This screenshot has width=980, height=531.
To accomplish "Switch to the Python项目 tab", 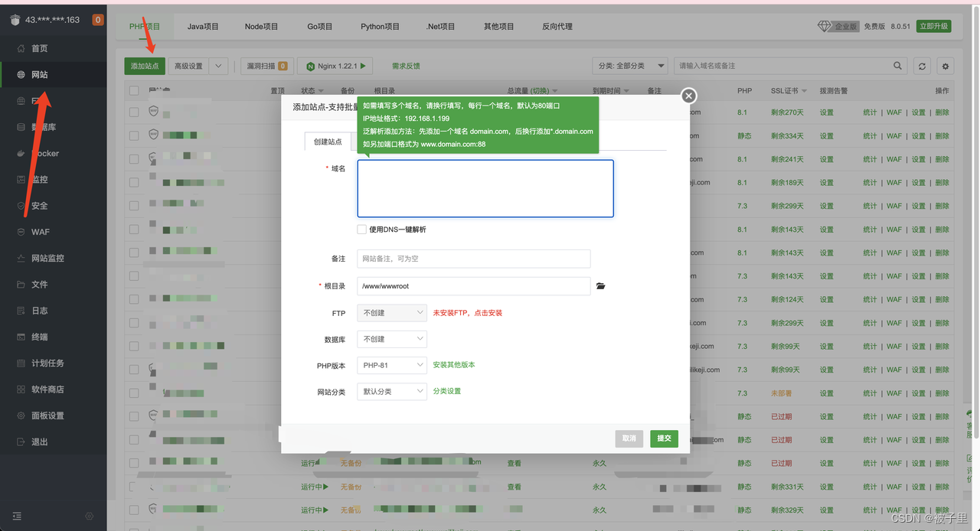I will (x=381, y=26).
